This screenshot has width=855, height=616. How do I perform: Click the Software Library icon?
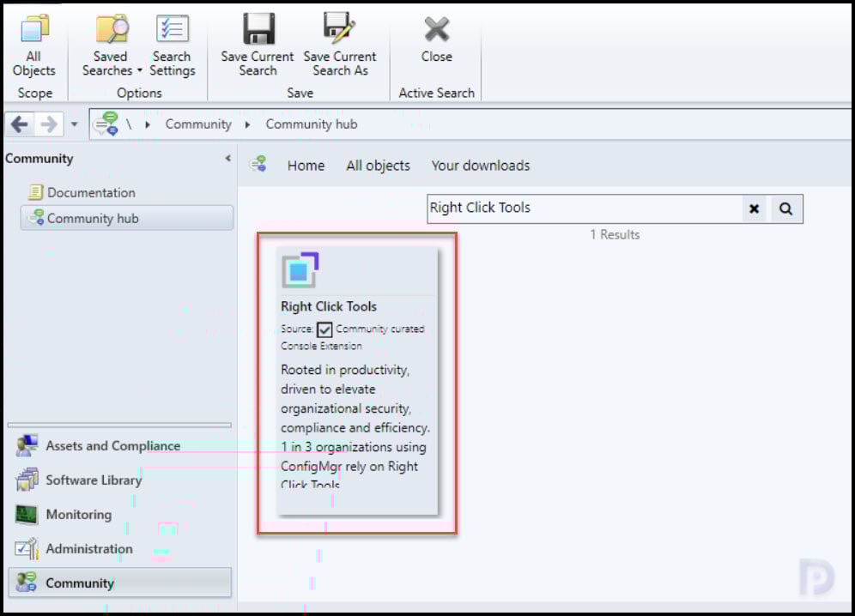click(27, 480)
